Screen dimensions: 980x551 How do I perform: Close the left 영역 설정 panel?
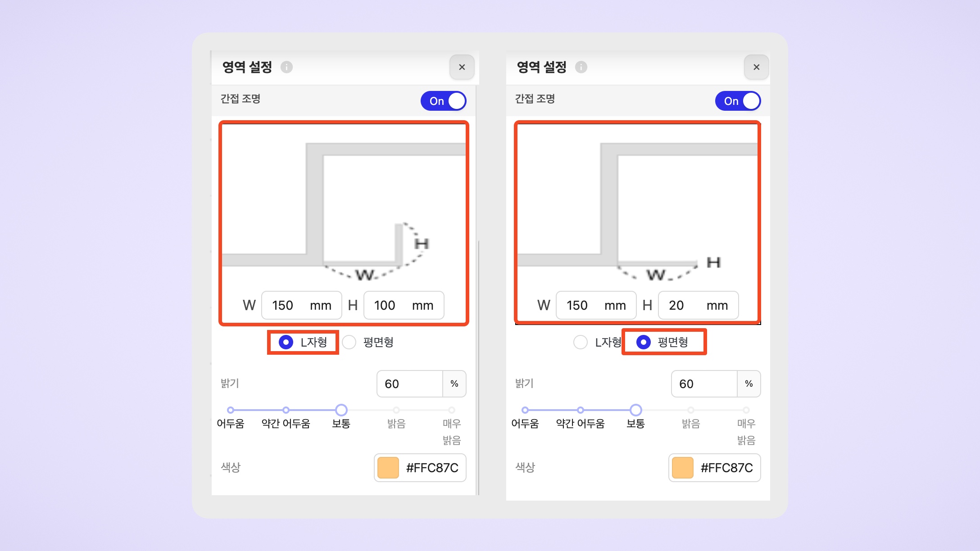click(462, 67)
